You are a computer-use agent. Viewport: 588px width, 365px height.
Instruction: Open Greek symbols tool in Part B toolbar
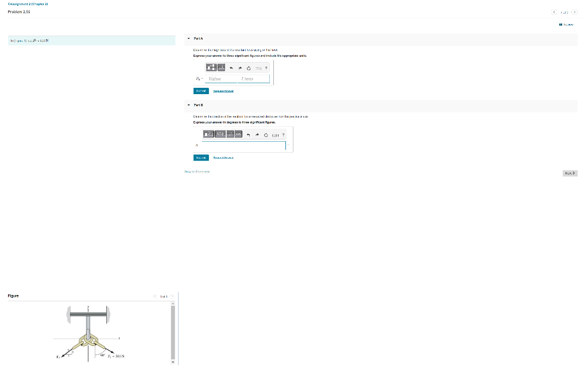click(220, 134)
